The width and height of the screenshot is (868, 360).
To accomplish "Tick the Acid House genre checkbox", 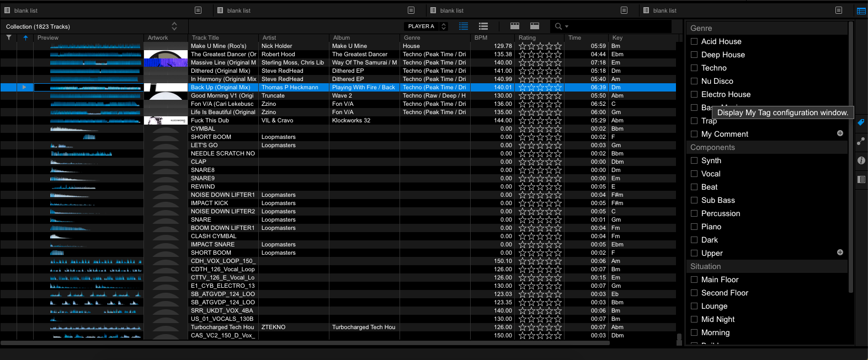I will pyautogui.click(x=694, y=41).
